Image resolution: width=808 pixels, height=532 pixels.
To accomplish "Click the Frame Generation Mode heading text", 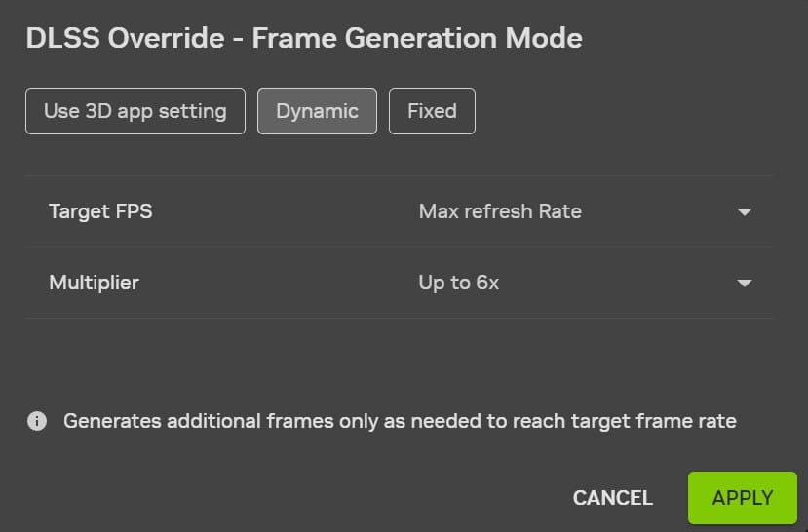I will tap(417, 39).
